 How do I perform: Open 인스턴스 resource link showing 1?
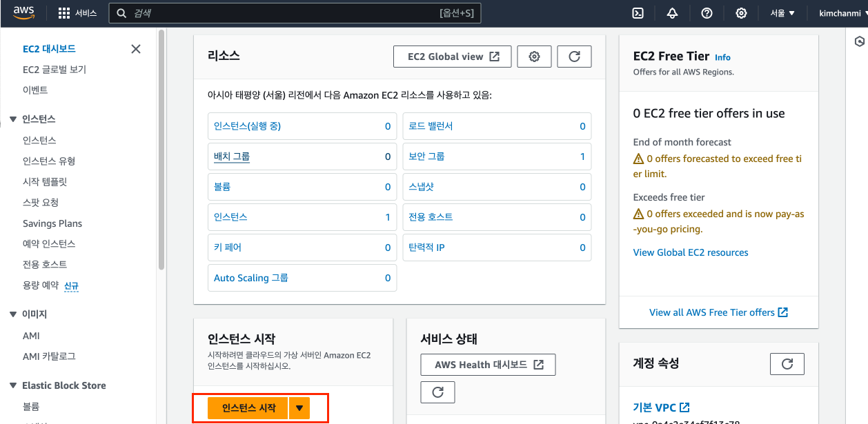tap(230, 217)
